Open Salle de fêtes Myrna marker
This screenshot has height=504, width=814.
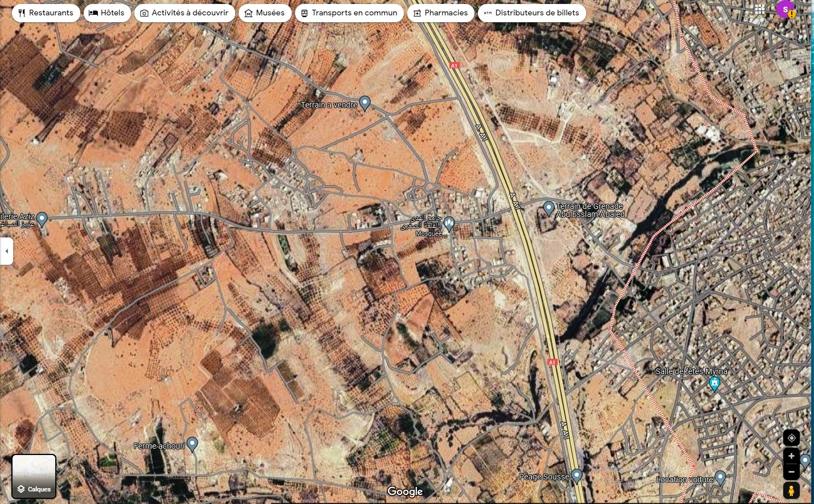[714, 384]
